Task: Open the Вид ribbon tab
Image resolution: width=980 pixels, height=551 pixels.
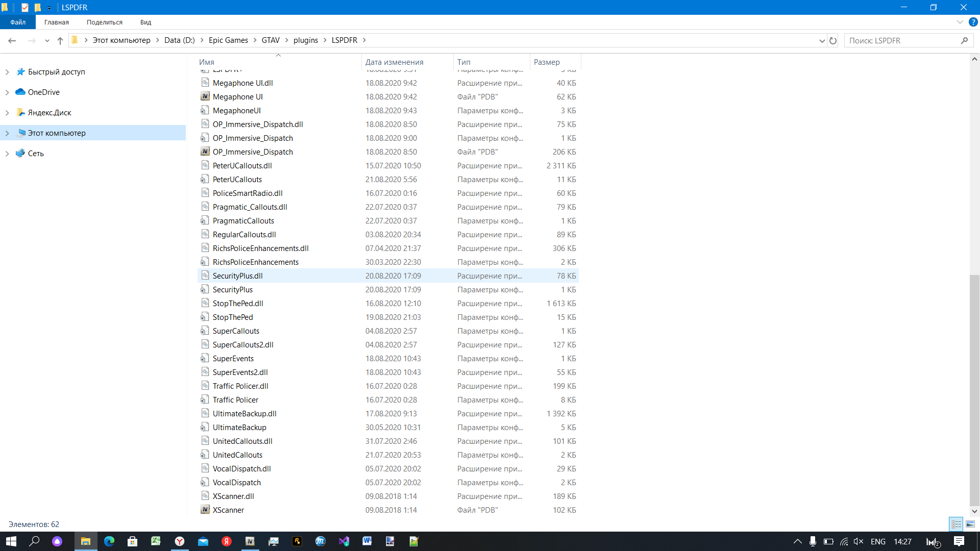Action: pos(145,22)
